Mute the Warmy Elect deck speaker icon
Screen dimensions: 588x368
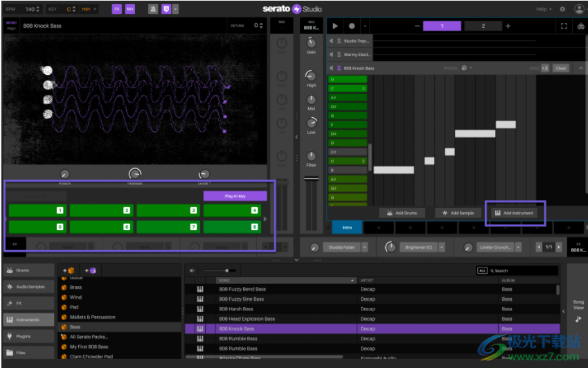pos(332,54)
